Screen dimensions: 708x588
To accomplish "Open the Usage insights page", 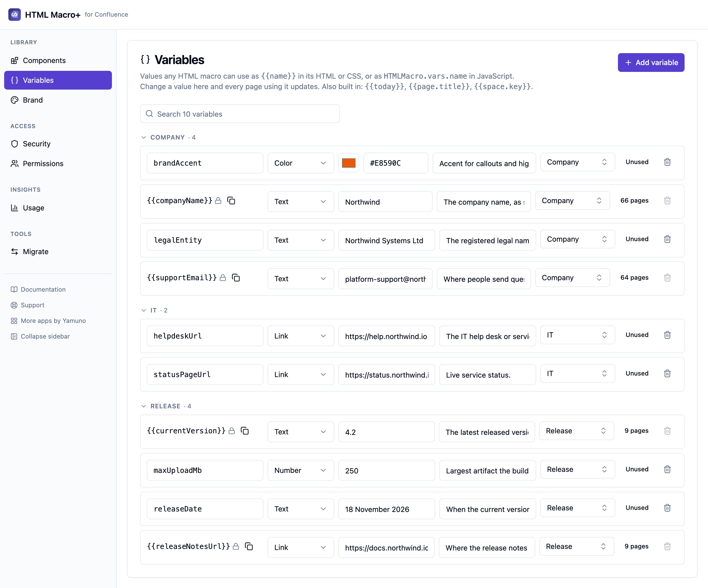I will coord(58,208).
